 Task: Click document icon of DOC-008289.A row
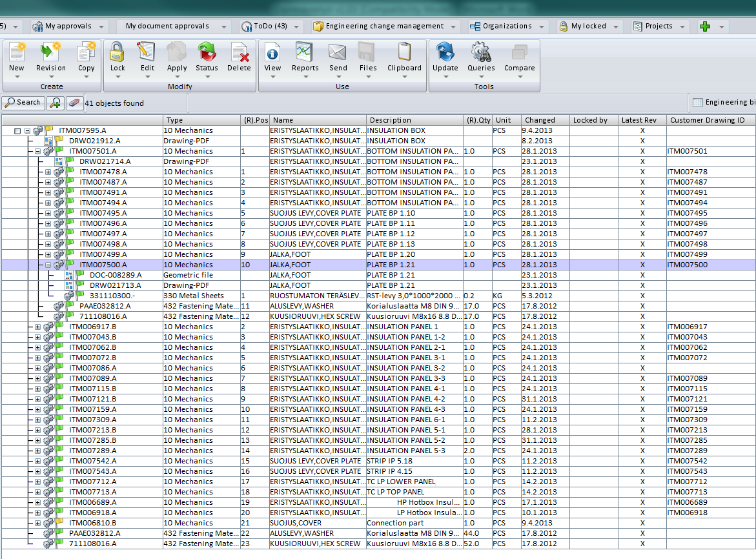pyautogui.click(x=69, y=275)
